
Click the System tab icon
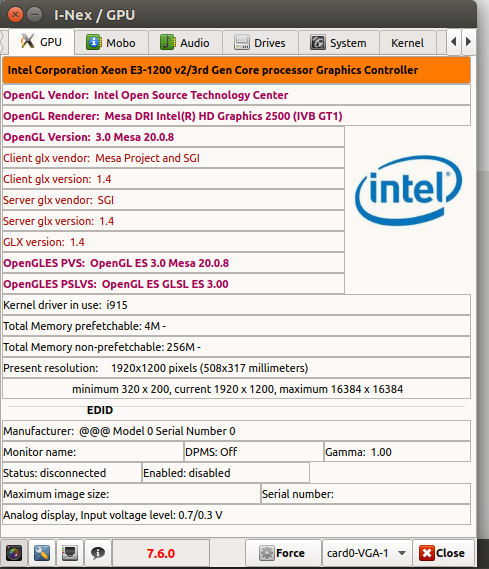[318, 42]
